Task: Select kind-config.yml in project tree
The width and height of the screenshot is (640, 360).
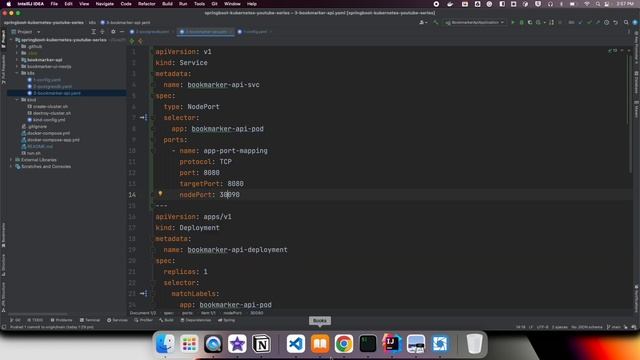Action: pos(49,120)
